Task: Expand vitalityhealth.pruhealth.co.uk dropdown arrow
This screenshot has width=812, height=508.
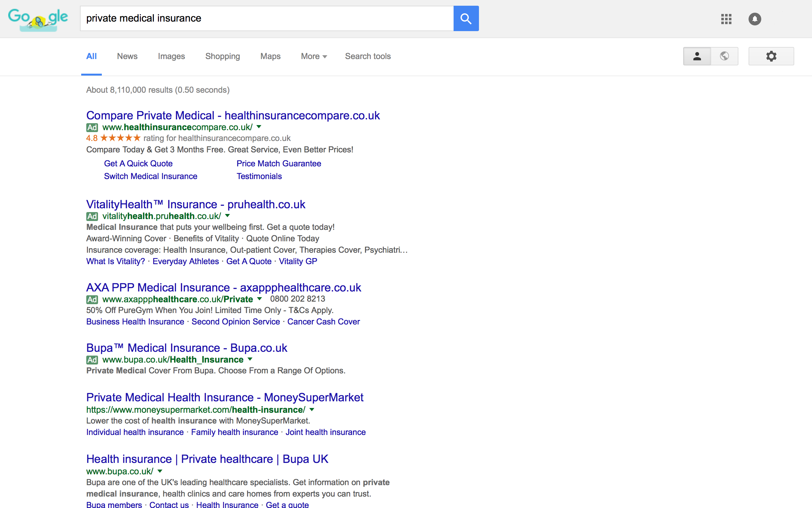Action: 227,216
